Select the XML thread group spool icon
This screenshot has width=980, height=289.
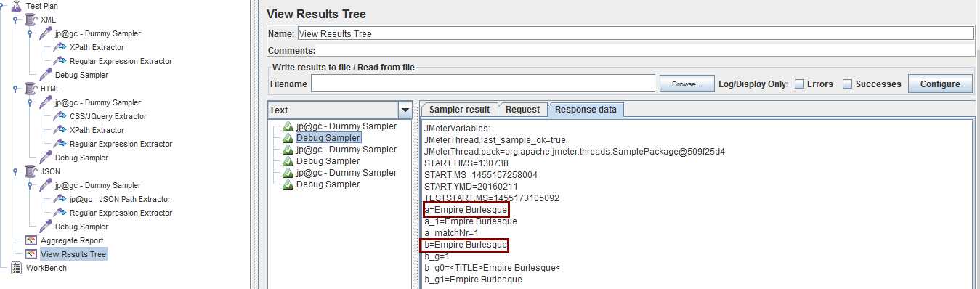(31, 20)
